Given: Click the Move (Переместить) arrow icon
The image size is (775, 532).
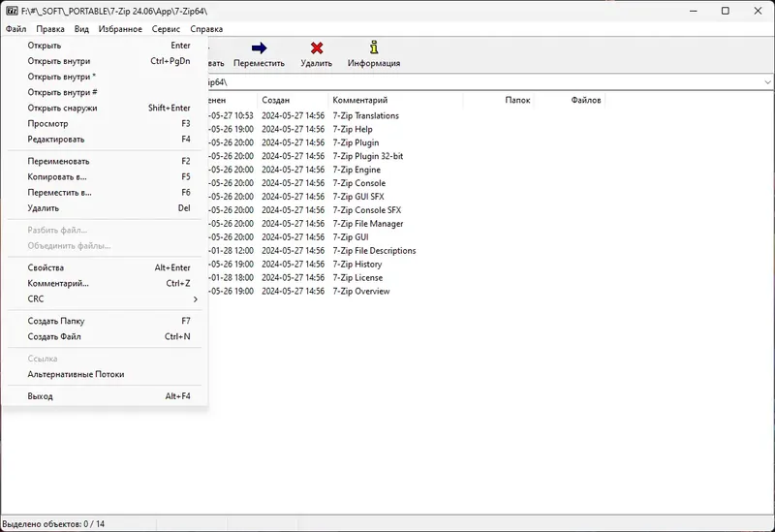Looking at the screenshot, I should (x=259, y=47).
